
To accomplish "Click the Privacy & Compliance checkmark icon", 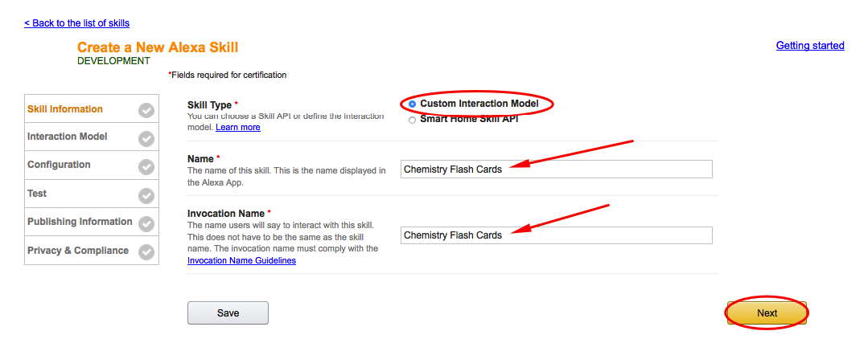I will coord(146,252).
